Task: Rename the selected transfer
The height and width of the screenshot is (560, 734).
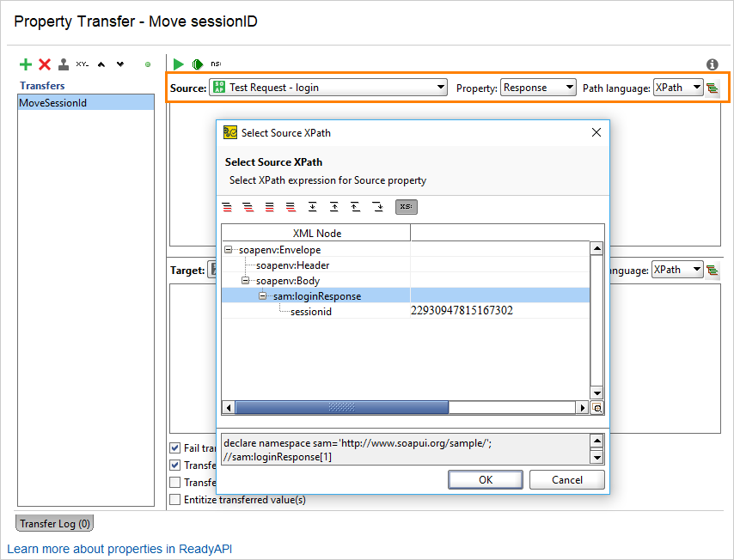Action: point(82,64)
